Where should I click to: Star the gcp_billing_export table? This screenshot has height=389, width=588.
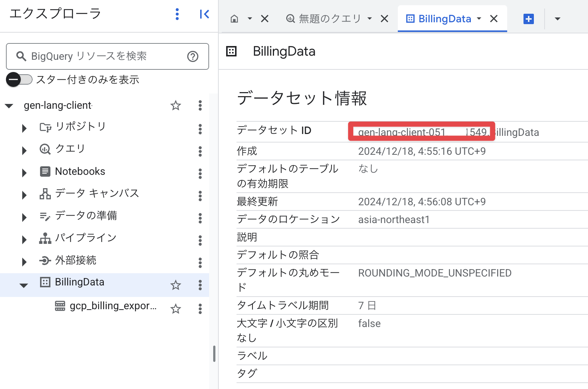(175, 309)
